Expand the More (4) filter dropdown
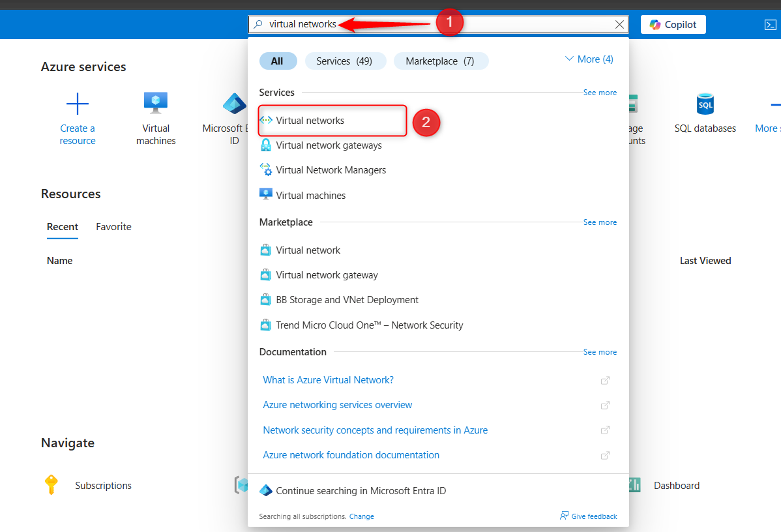781x532 pixels. point(589,59)
